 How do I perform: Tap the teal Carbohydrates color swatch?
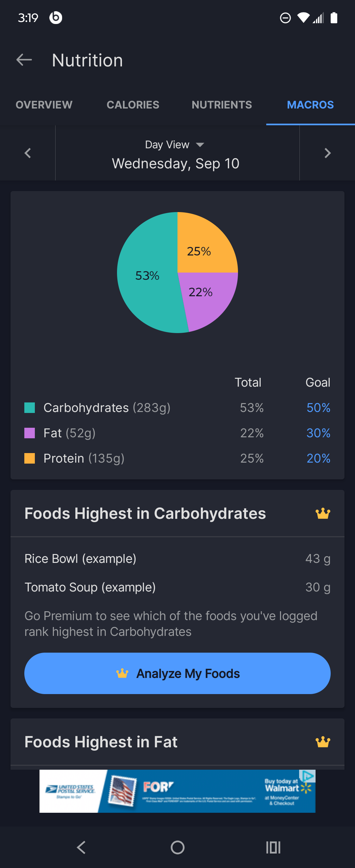click(30, 408)
